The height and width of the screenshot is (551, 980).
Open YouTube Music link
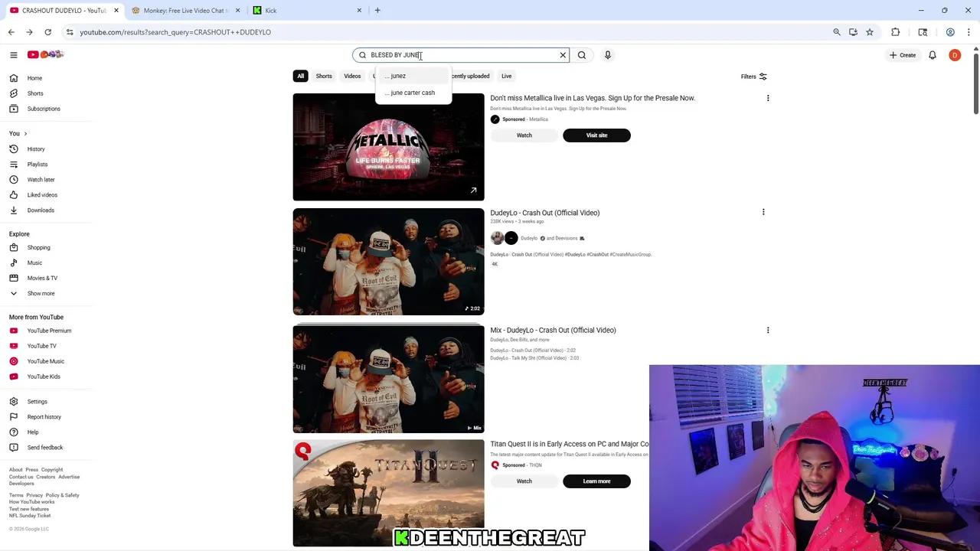(x=45, y=361)
